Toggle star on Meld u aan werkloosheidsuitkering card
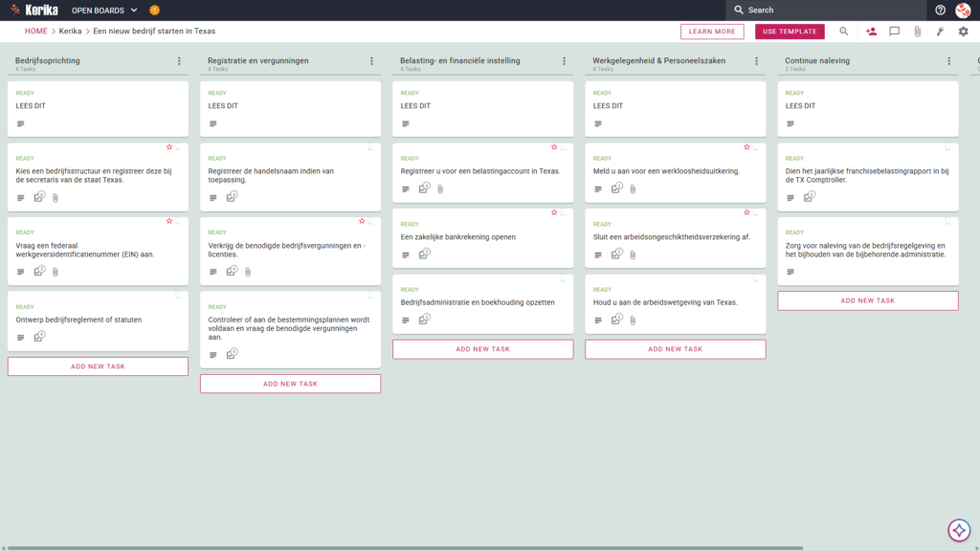980x551 pixels. 746,146
